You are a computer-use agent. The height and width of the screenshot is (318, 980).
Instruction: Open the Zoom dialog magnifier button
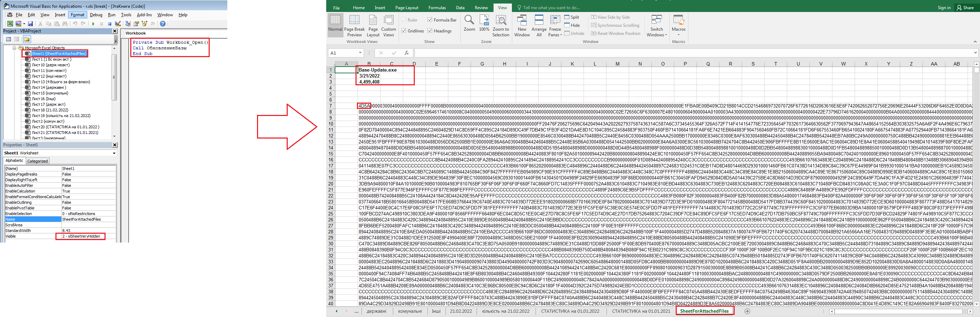pos(469,23)
